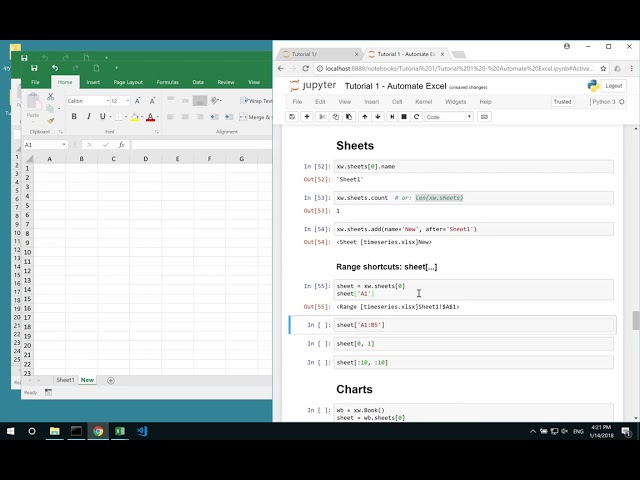Click the notebook title Tutorial 1 - Automate Excel
The image size is (640, 480).
point(395,86)
